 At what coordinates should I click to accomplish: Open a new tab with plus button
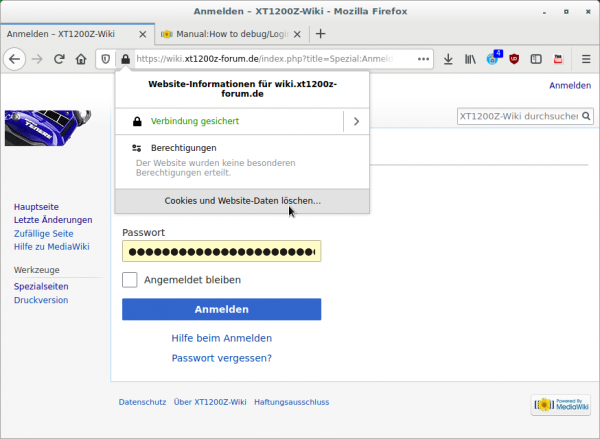(321, 33)
